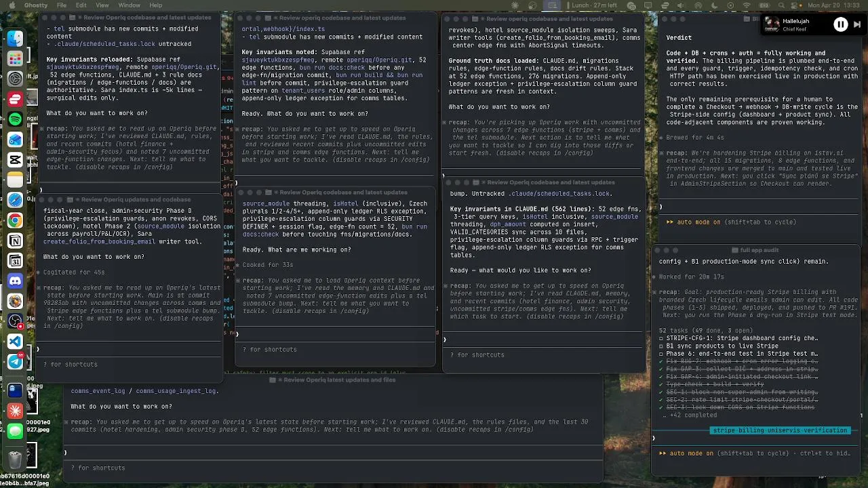Click the checkmark for Fix BUG-7 task
868x488 pixels.
[661, 361]
